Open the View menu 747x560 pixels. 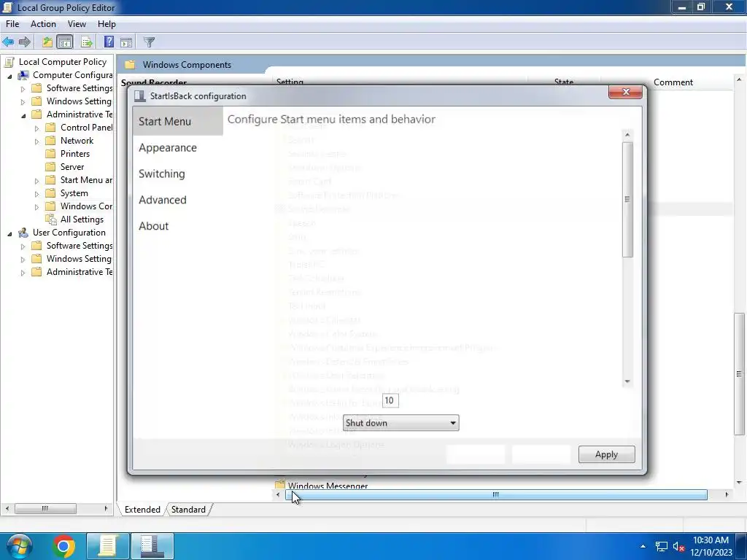tap(77, 24)
